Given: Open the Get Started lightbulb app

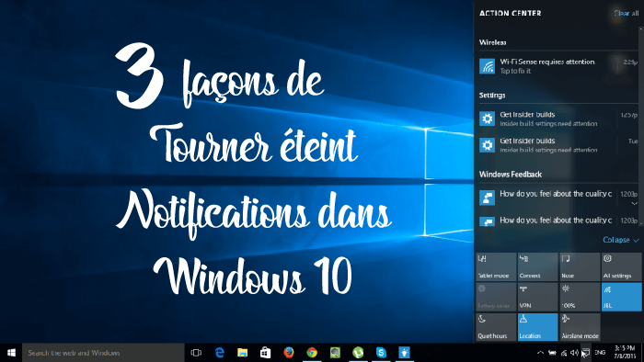Looking at the screenshot, I should click(x=404, y=353).
